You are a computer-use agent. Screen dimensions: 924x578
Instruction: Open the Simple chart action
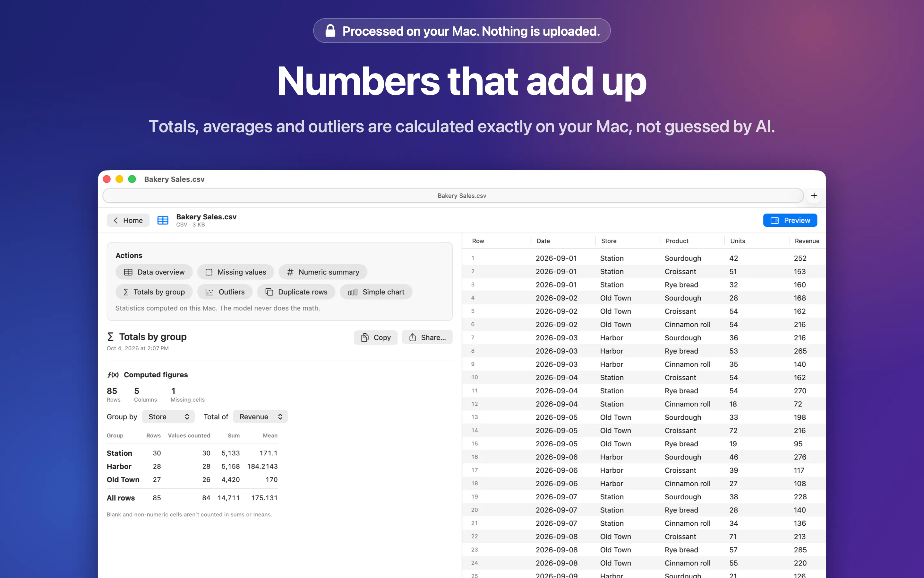[x=376, y=292]
